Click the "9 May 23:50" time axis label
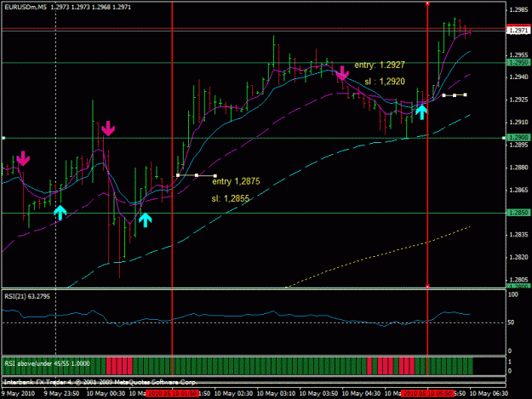The height and width of the screenshot is (399, 532). point(62,394)
